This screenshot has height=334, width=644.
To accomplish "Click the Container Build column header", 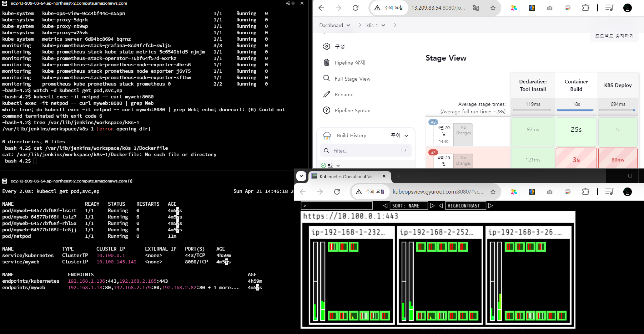I will (576, 85).
